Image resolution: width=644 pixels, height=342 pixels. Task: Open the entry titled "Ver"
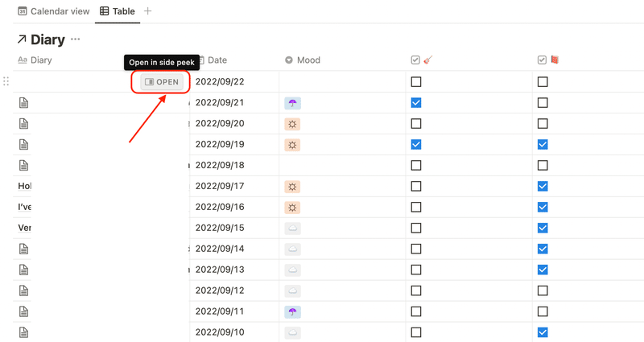[25, 228]
